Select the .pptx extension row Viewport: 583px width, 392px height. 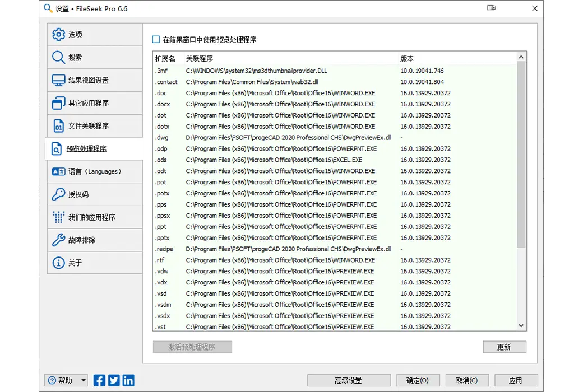(x=335, y=238)
